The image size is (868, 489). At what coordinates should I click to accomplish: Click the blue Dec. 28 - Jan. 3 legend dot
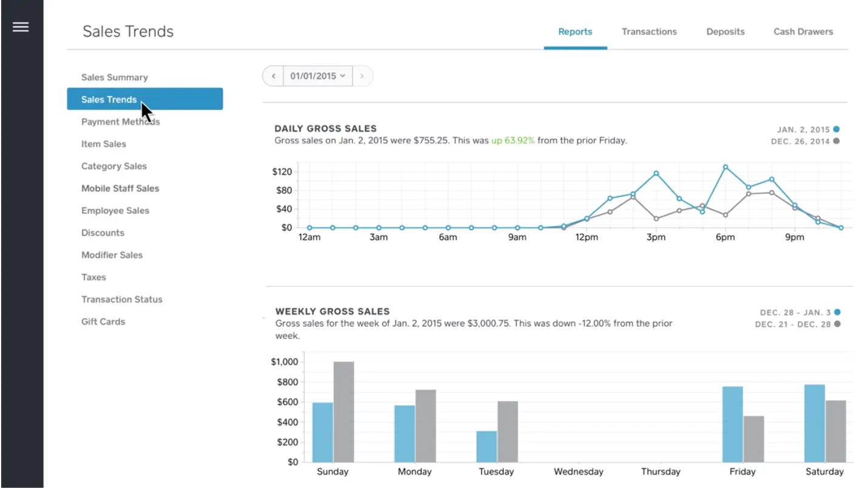point(837,312)
